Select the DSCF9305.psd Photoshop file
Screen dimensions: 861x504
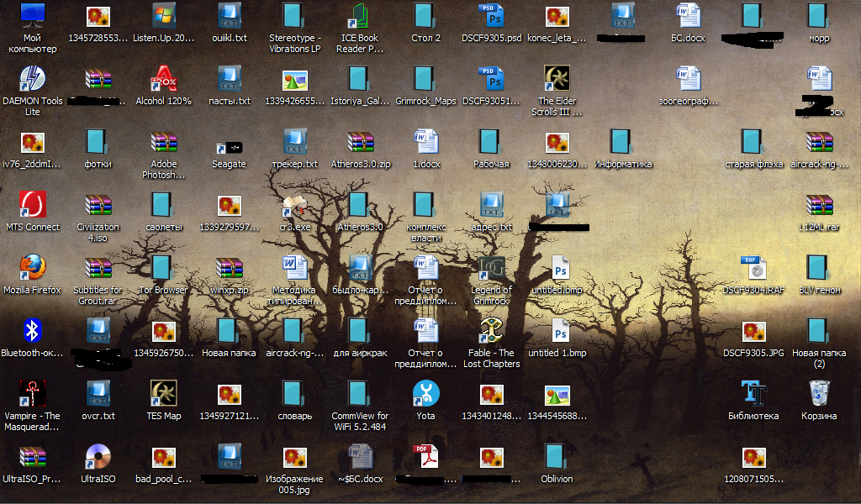(491, 16)
